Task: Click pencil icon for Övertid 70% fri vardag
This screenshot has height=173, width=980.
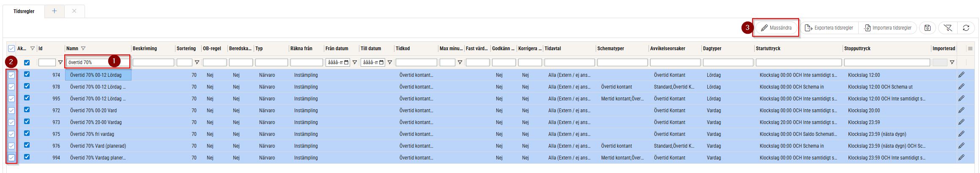Action: [x=961, y=134]
